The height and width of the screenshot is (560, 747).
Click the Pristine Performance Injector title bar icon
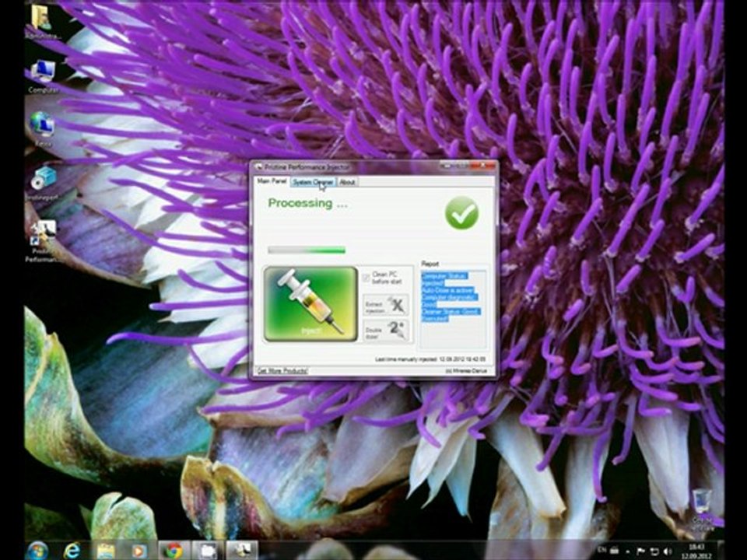pyautogui.click(x=258, y=167)
